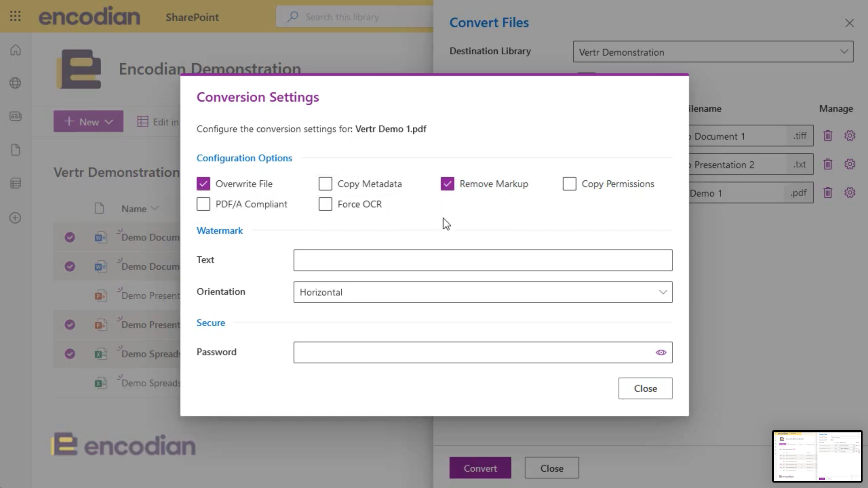
Task: Open My sites globe icon in sidebar
Action: point(15,83)
